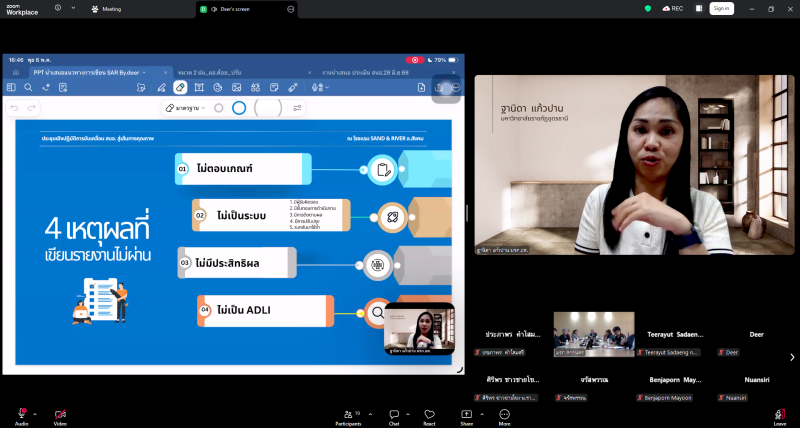Select the meeting room video thumbnail

coord(594,335)
